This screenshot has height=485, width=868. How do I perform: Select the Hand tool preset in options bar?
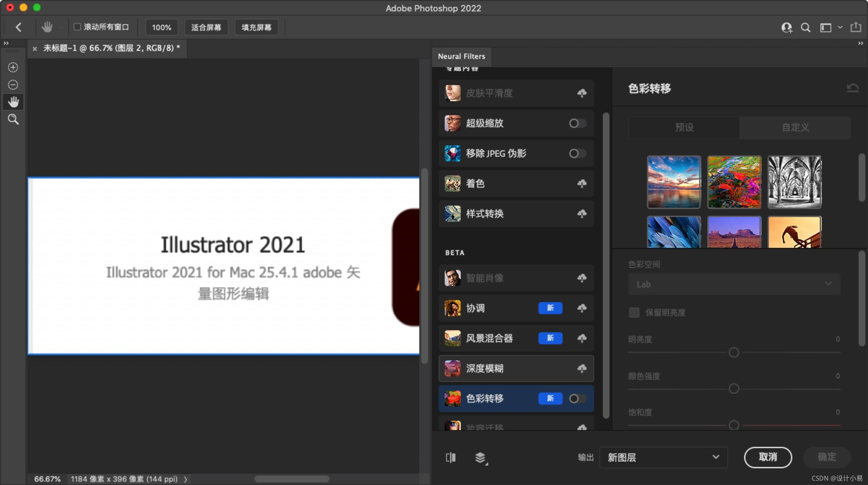point(47,27)
